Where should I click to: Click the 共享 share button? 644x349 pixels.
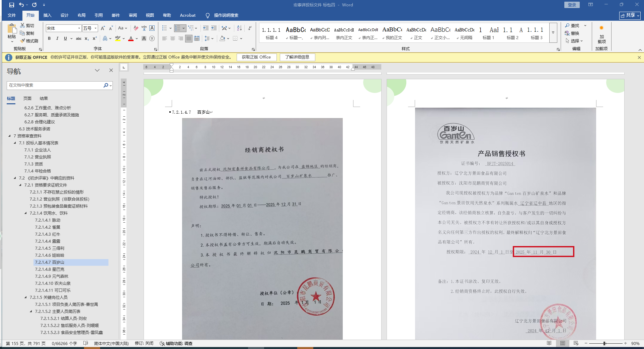pos(630,15)
